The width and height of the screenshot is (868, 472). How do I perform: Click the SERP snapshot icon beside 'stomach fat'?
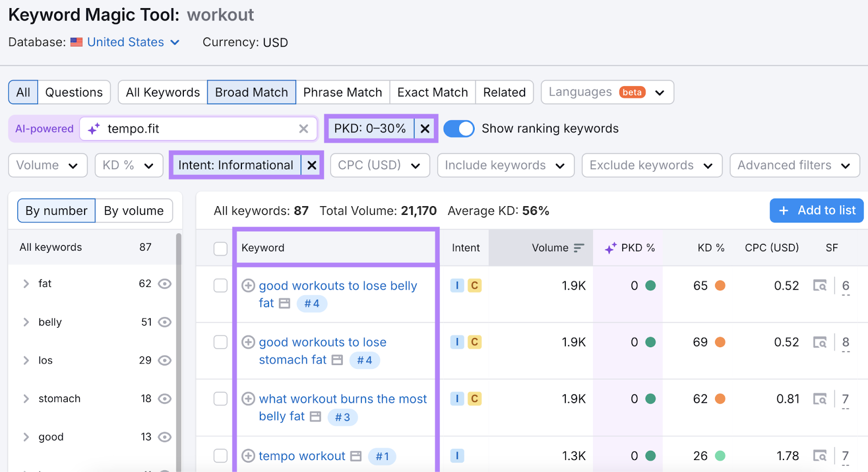pos(337,360)
